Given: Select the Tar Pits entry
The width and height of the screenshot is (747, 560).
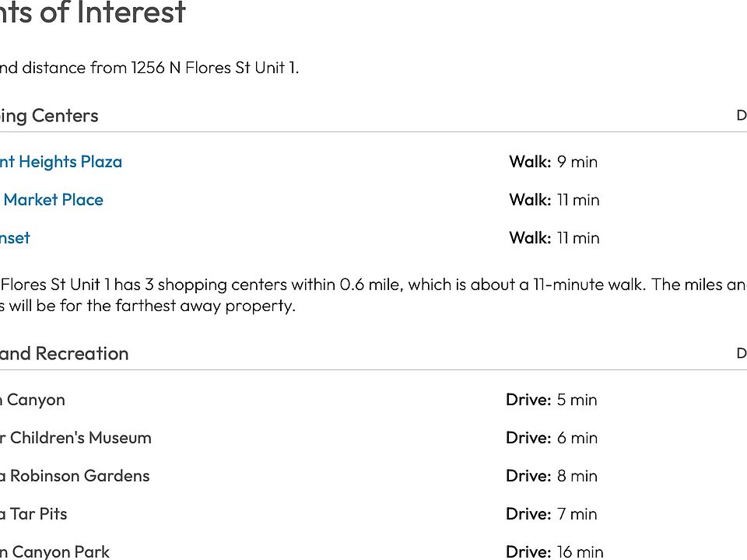Looking at the screenshot, I should tap(33, 514).
